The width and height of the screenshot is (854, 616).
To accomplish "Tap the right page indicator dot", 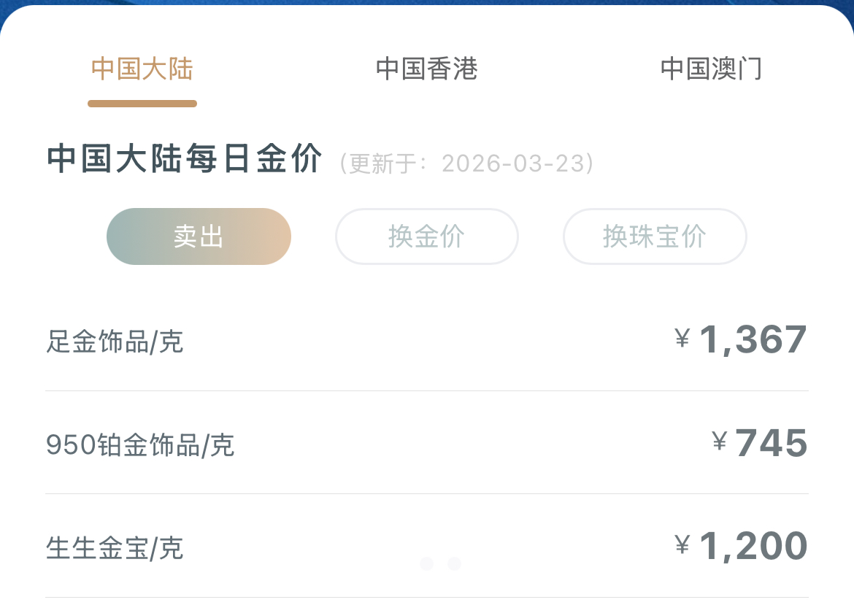I will pyautogui.click(x=454, y=563).
